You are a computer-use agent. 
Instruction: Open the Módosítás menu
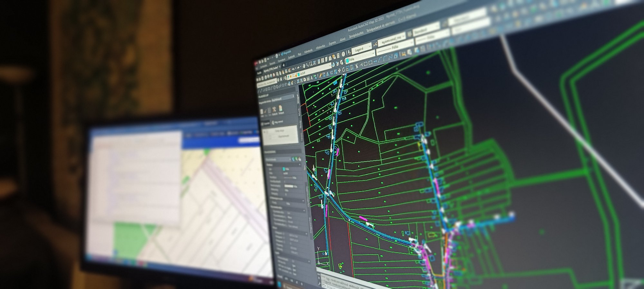click(320, 47)
